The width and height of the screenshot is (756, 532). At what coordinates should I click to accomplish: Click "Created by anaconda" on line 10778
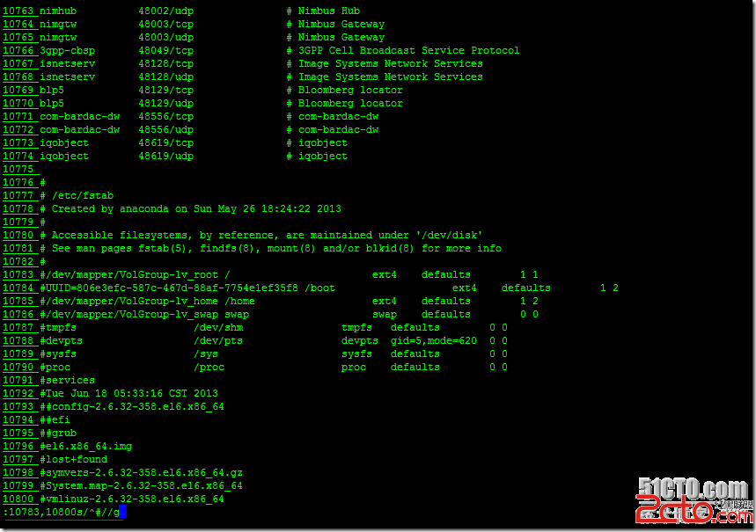(x=110, y=208)
